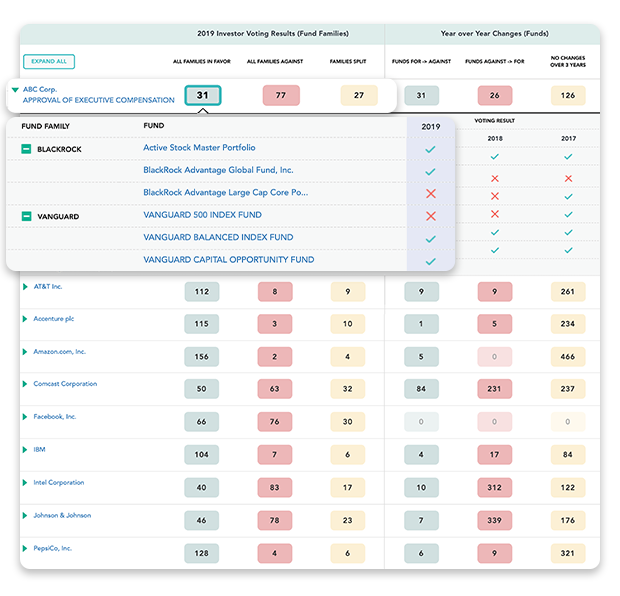Expand the Comcast Corporation row

tap(25, 384)
